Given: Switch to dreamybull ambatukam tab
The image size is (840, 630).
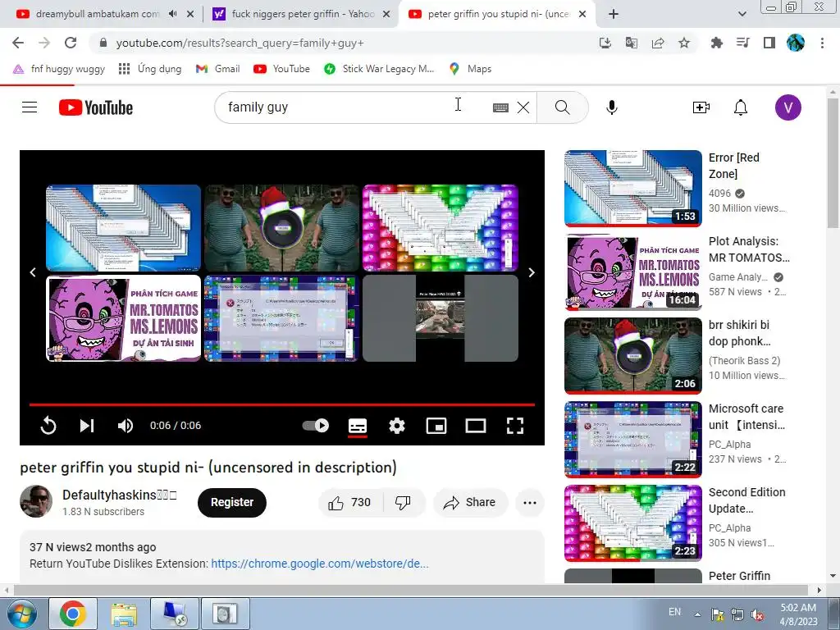Looking at the screenshot, I should [x=97, y=14].
